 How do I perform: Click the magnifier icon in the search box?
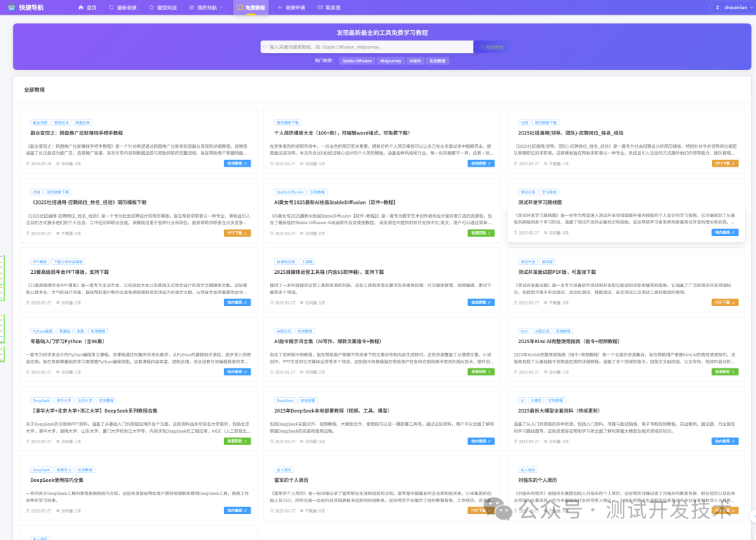coord(265,47)
